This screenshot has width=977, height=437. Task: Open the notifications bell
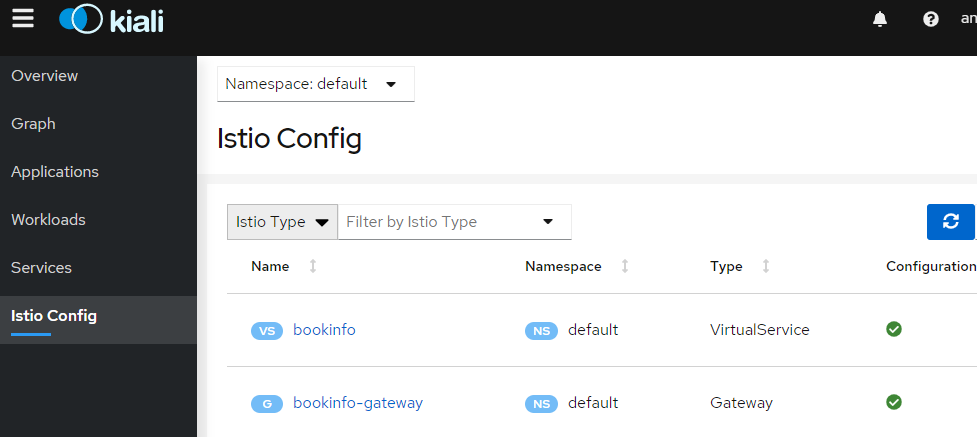point(880,20)
